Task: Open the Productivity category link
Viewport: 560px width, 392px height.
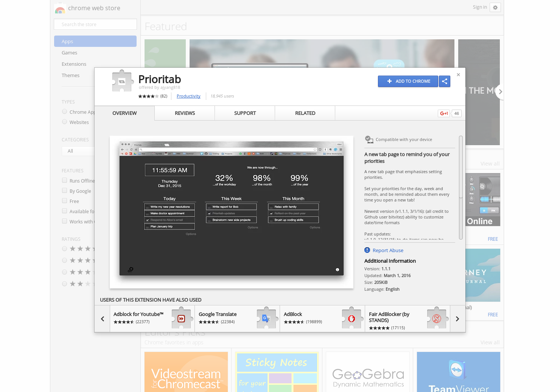Action: tap(188, 96)
